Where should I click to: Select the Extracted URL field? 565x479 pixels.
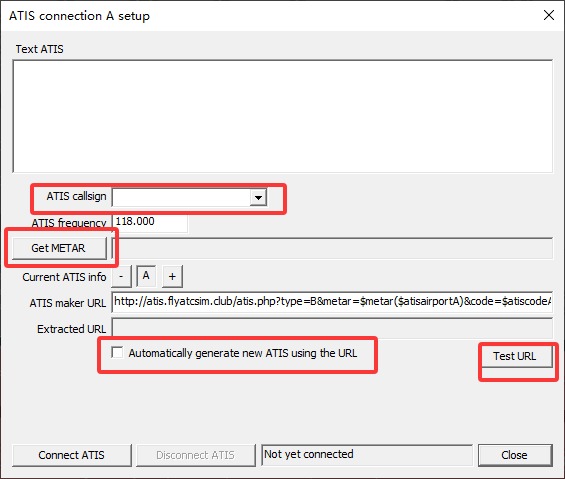(x=332, y=328)
